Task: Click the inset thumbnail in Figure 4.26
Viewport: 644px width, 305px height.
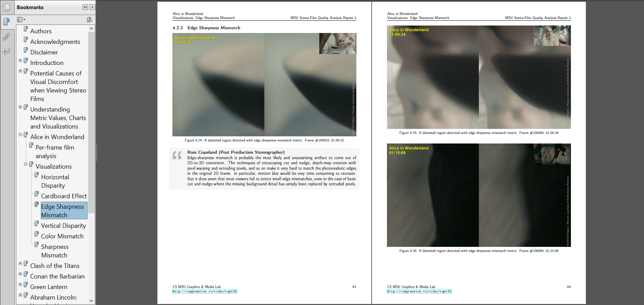Action: (x=552, y=154)
